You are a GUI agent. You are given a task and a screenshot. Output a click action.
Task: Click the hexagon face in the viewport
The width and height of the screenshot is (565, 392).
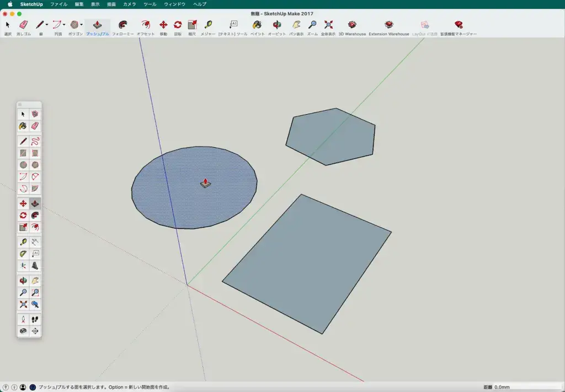[x=331, y=137]
